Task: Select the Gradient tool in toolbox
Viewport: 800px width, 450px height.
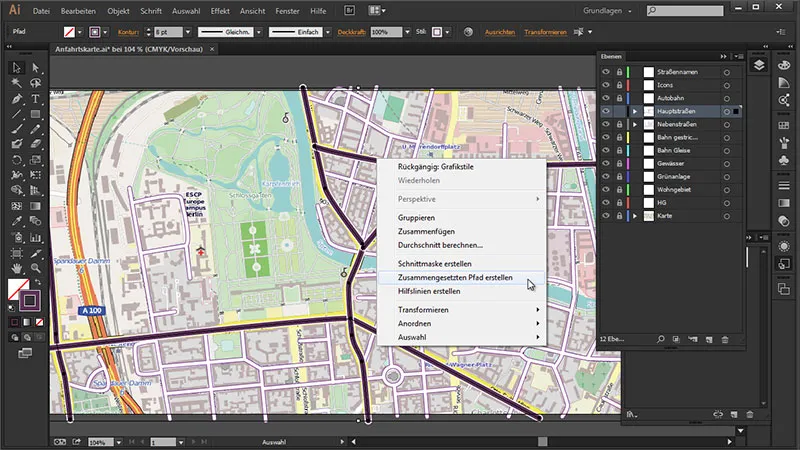Action: (35, 206)
